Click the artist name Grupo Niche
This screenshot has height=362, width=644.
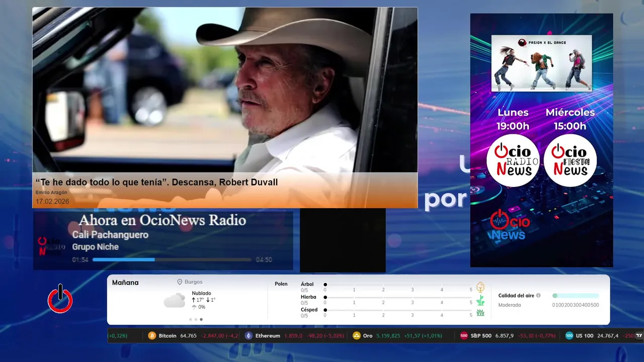(x=96, y=247)
